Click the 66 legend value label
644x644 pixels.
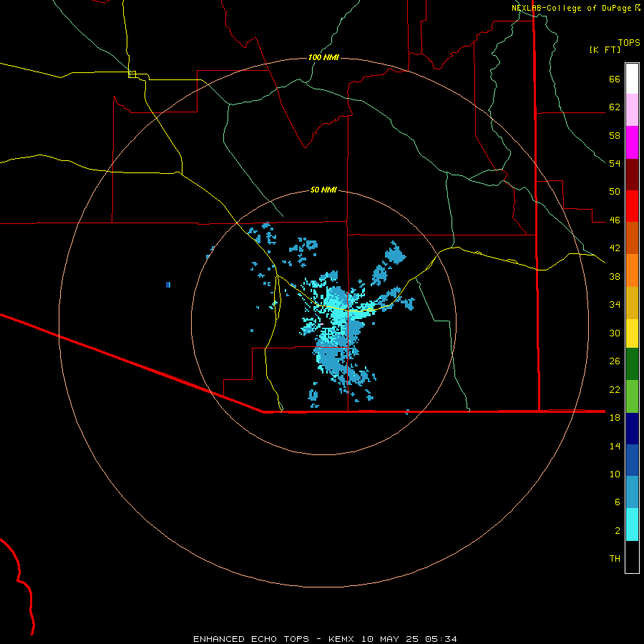coord(615,79)
